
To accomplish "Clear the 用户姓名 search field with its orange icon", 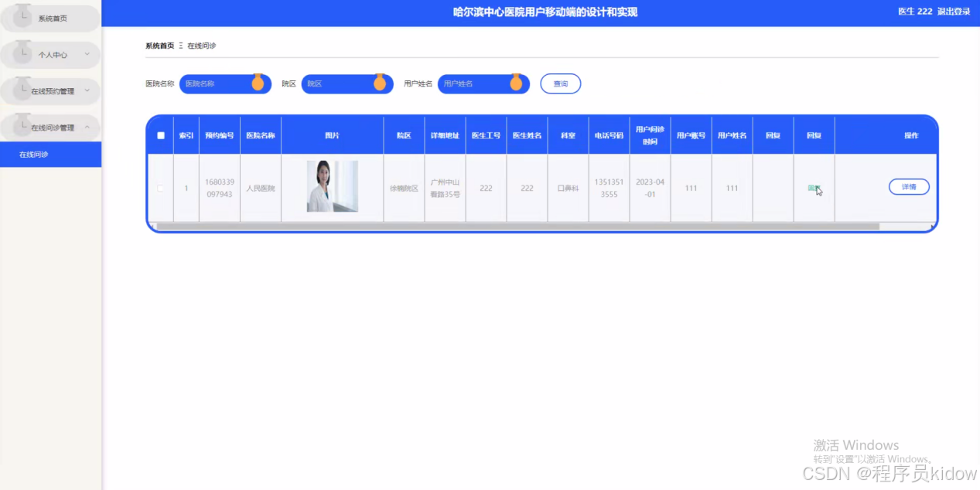I will [515, 83].
